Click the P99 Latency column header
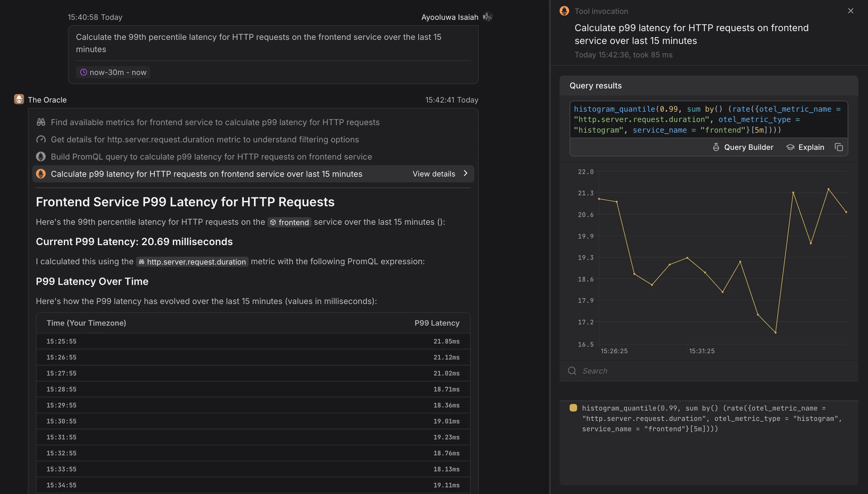Viewport: 868px width, 494px height. click(437, 323)
